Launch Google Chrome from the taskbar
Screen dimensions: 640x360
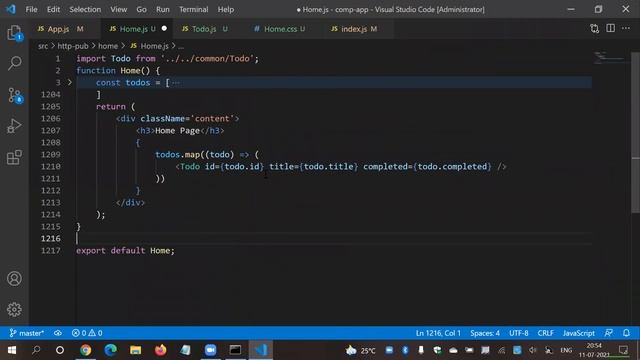coord(85,350)
